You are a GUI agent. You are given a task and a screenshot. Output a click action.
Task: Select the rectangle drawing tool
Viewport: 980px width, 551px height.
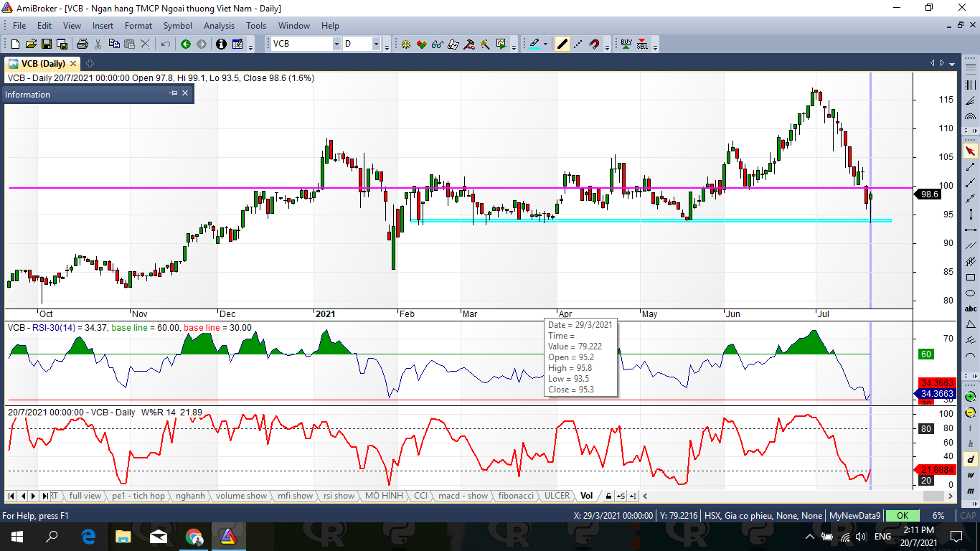click(x=971, y=278)
